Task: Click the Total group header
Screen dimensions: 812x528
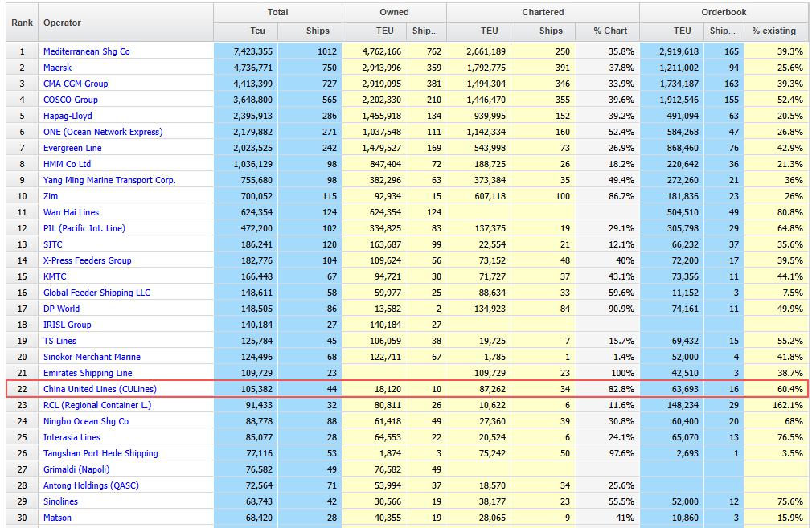Action: (277, 12)
